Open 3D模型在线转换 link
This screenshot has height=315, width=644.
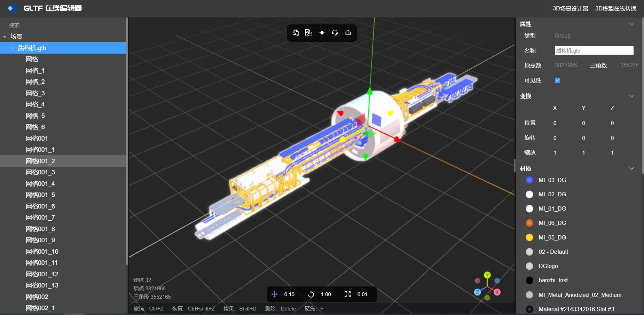tap(616, 8)
